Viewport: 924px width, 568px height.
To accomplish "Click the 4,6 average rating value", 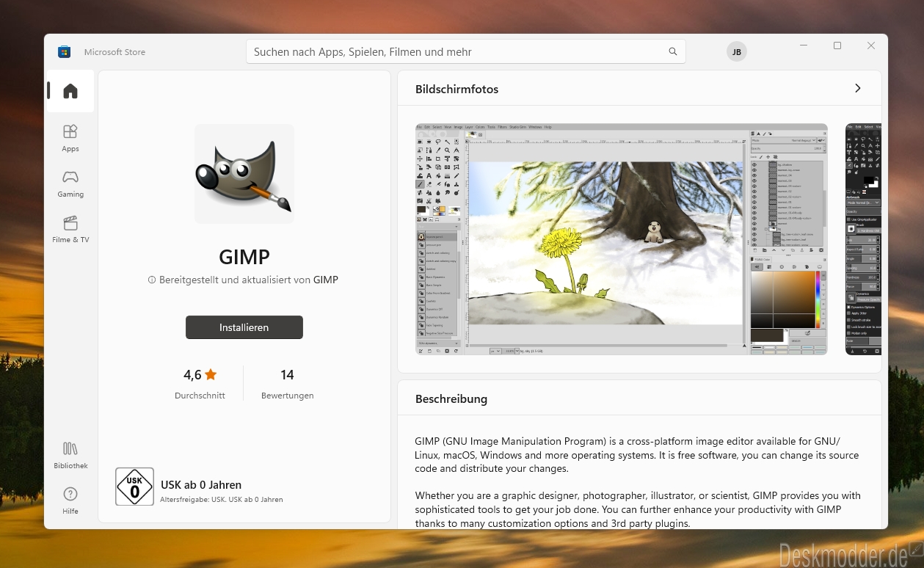I will (x=192, y=375).
